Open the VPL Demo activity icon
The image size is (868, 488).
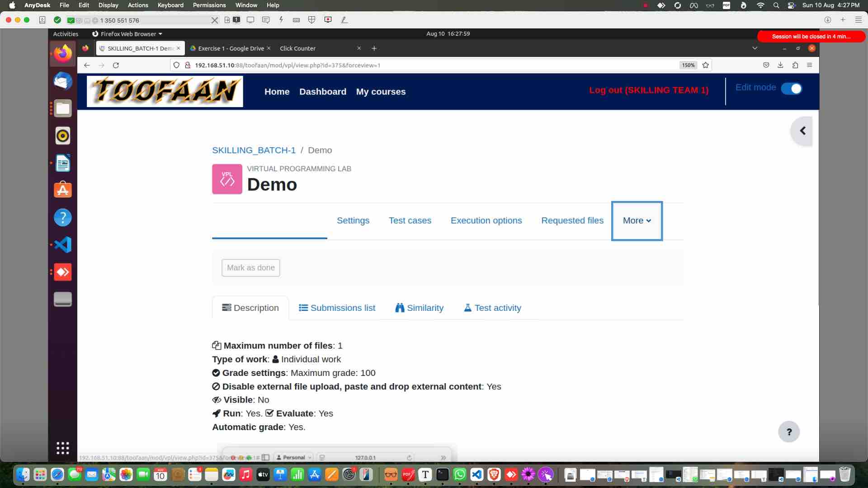pos(226,179)
